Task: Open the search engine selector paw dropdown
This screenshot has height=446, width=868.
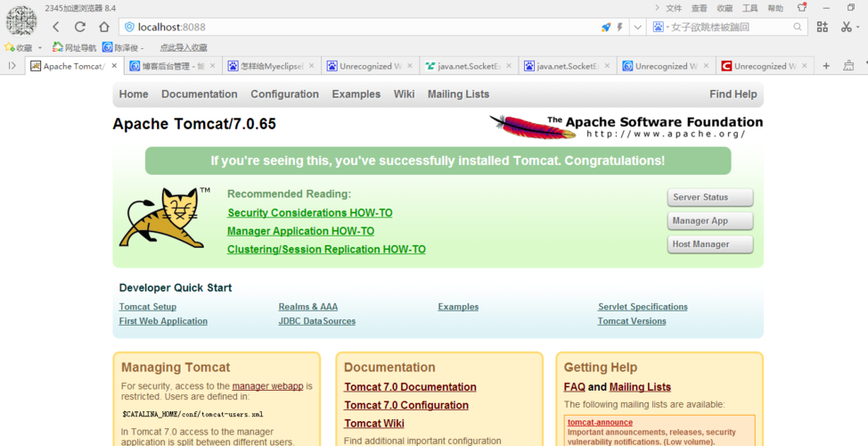Action: coord(661,27)
